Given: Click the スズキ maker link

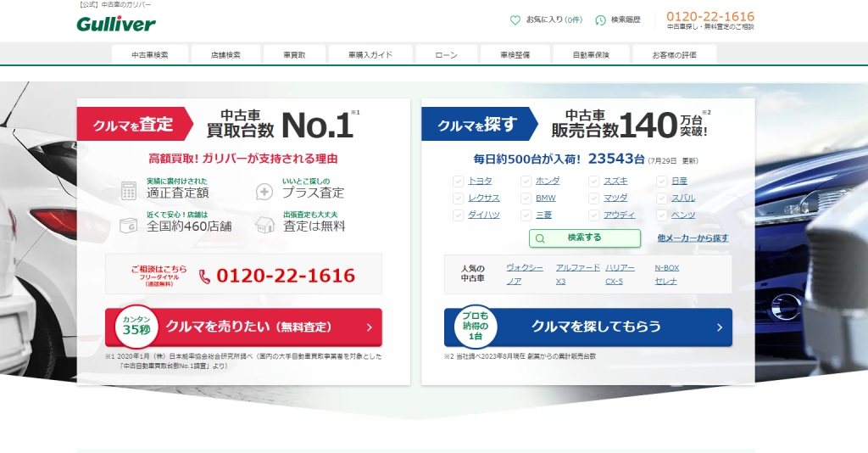Looking at the screenshot, I should tap(616, 181).
